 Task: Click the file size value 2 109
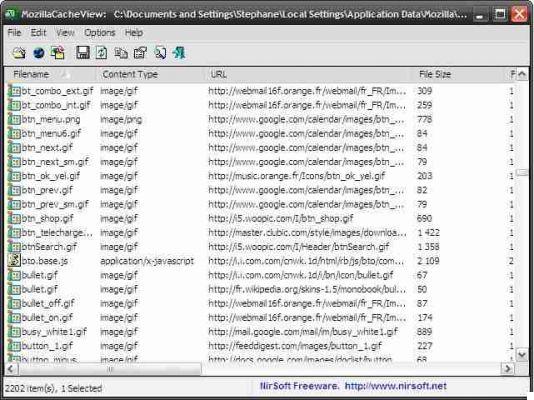[428, 261]
